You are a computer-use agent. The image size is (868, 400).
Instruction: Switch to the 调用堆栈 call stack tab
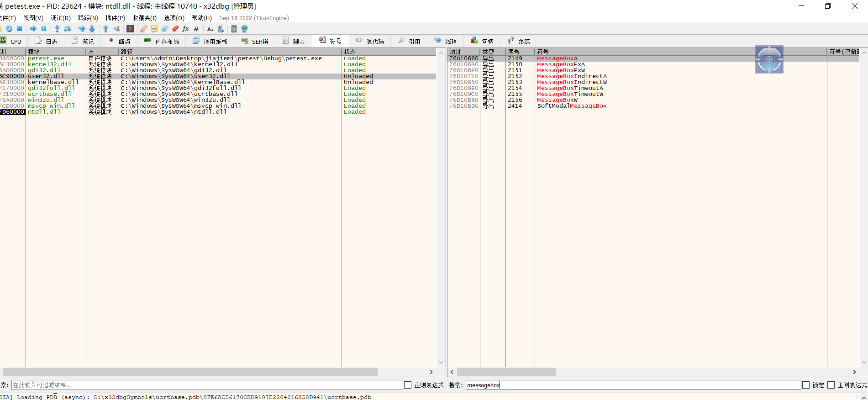click(x=210, y=41)
